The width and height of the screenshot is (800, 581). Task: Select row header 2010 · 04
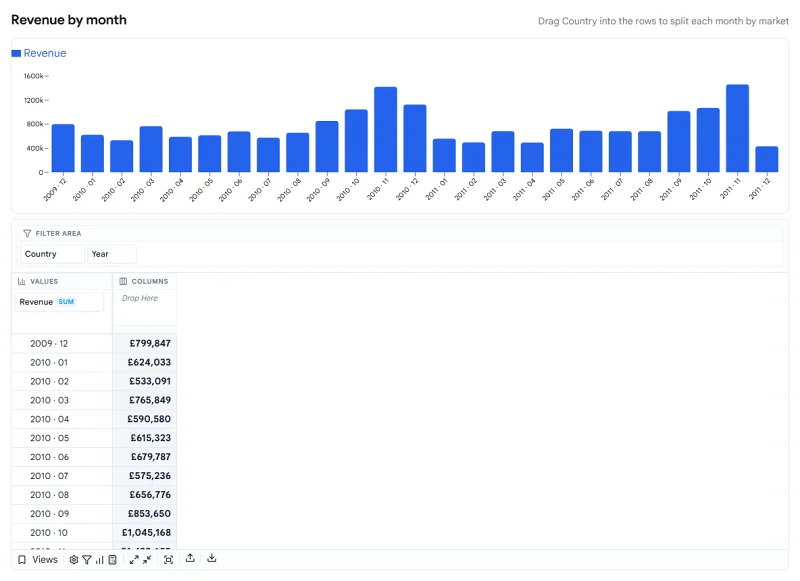point(62,419)
